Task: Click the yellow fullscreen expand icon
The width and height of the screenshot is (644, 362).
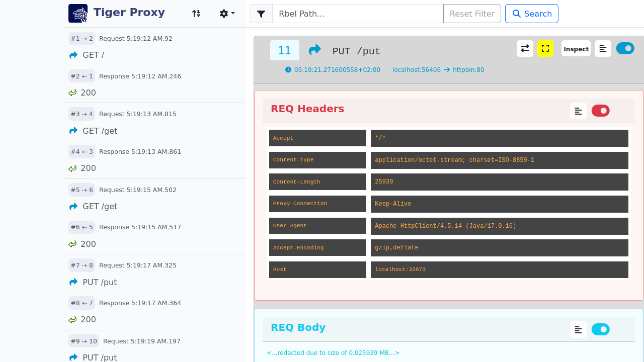Action: [x=545, y=48]
